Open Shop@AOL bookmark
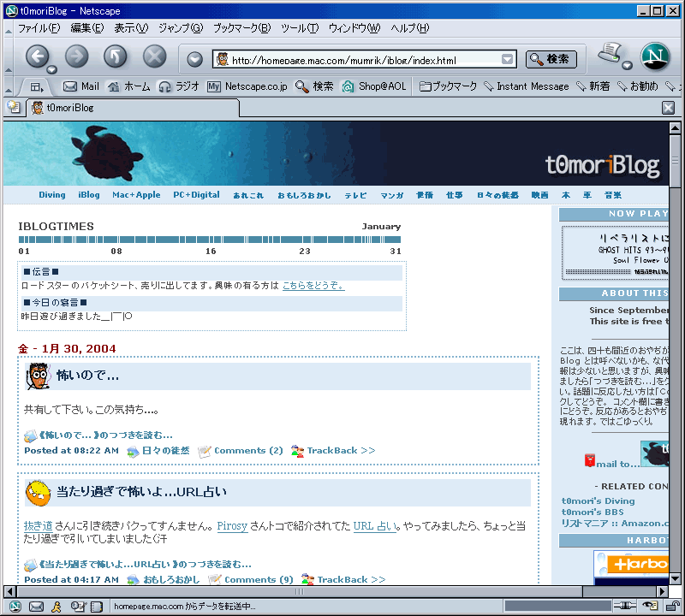The width and height of the screenshot is (685, 616). (374, 86)
